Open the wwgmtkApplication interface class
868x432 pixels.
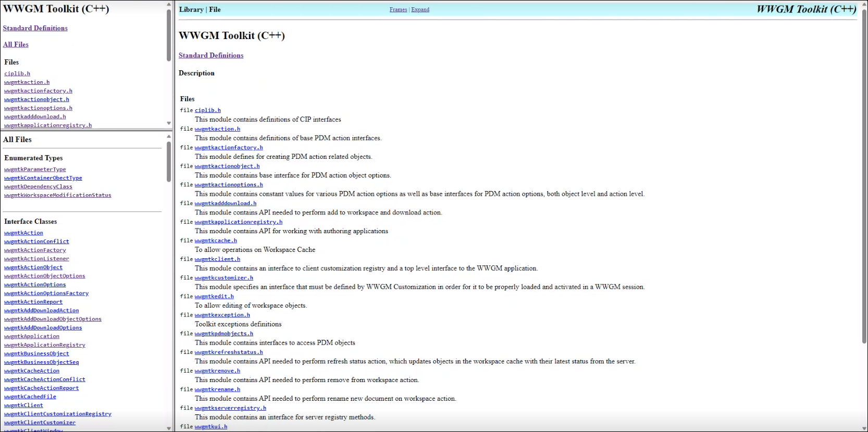(32, 337)
